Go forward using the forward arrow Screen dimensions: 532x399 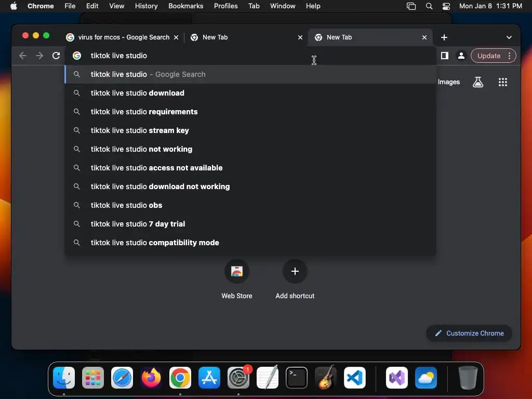tap(39, 56)
